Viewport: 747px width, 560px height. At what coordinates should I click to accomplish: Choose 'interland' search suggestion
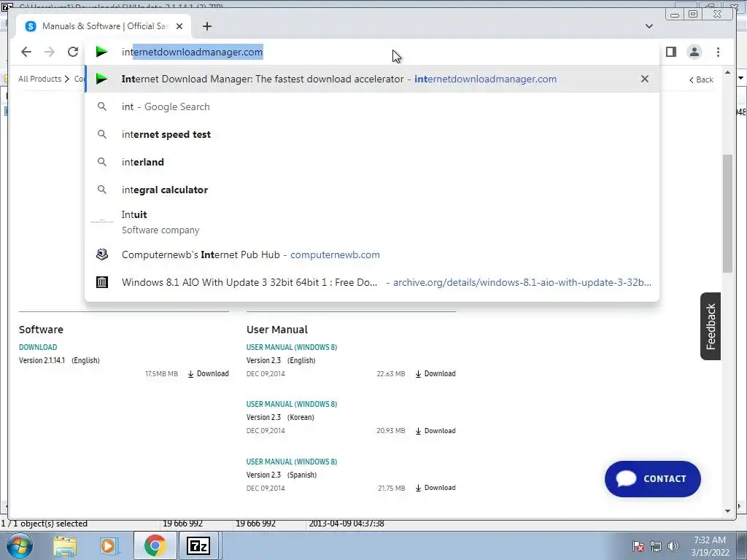372,162
